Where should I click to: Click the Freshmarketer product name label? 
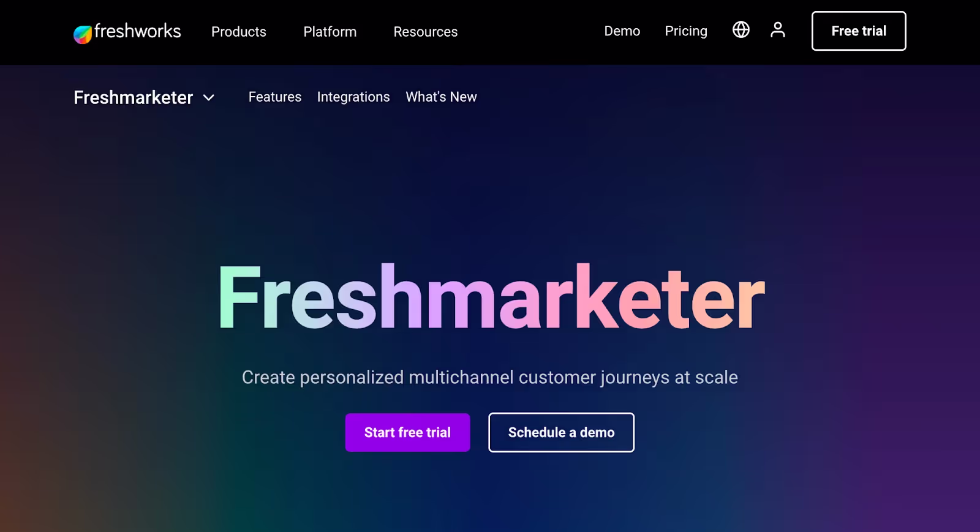click(133, 98)
